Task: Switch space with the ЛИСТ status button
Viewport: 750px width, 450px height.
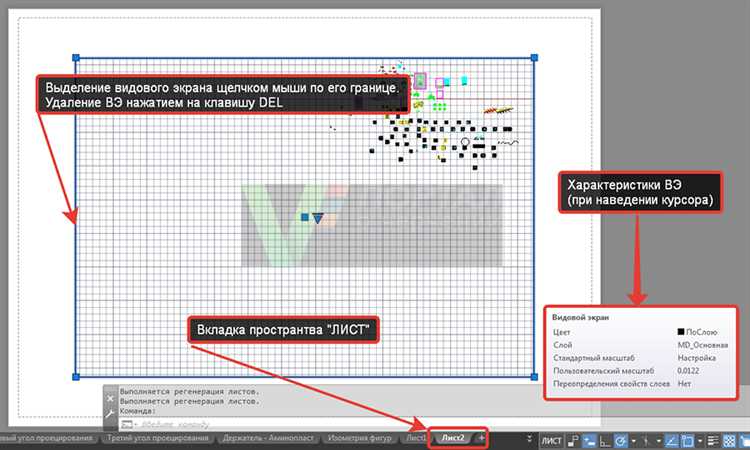Action: tap(551, 440)
